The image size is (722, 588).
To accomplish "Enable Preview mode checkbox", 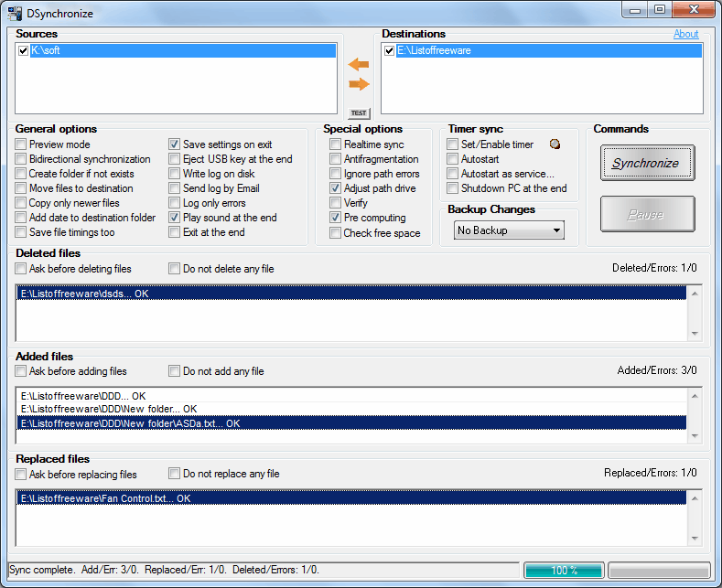I will [21, 144].
